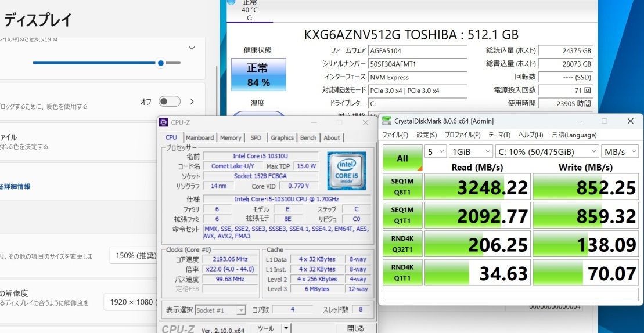The image size is (644, 333).
Task: Click RND4K Q32T1 read result 206.25
Action: coord(477,244)
